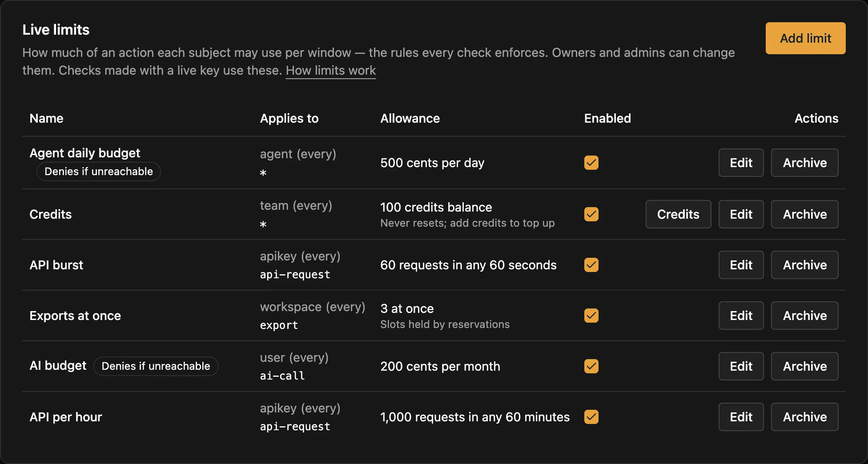
Task: Edit the AI budget limit
Action: pos(741,366)
